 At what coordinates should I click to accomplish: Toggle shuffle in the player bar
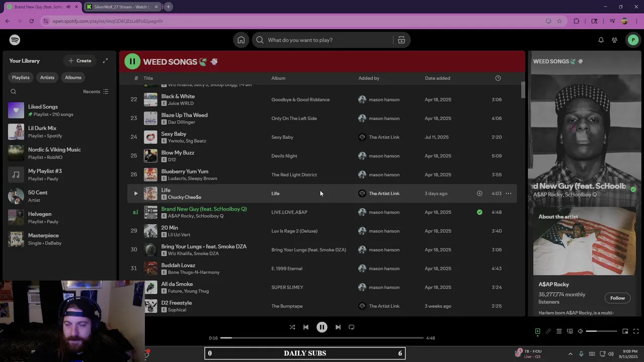click(292, 327)
